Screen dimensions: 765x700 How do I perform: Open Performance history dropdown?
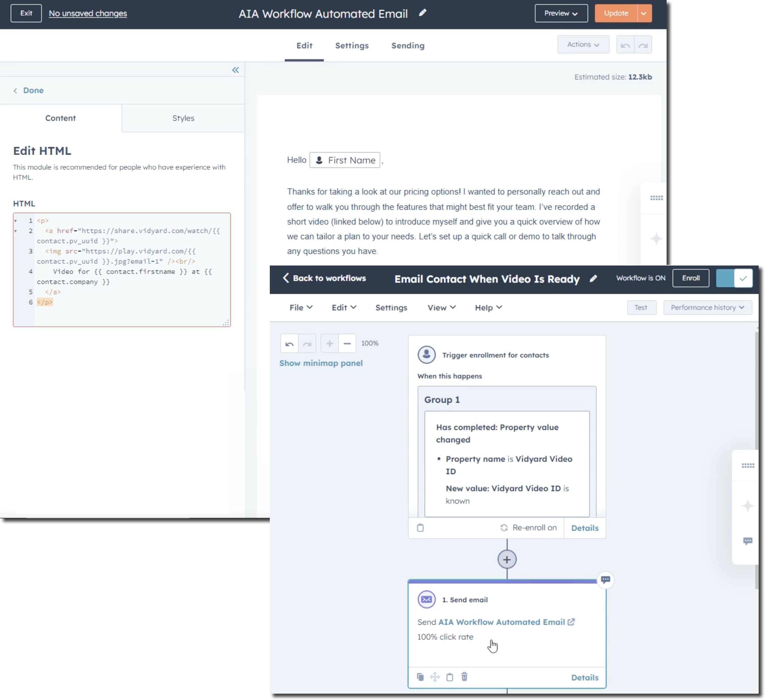point(707,307)
